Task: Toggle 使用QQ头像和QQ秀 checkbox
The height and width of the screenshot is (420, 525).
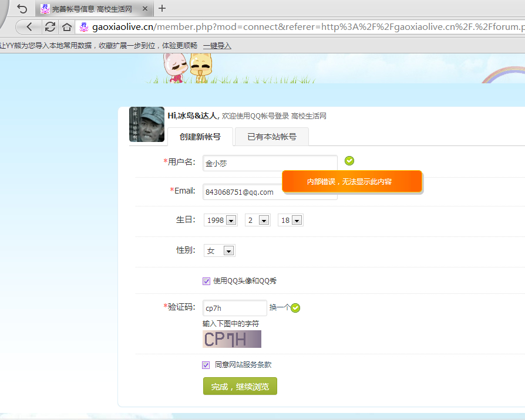Action: click(x=206, y=281)
